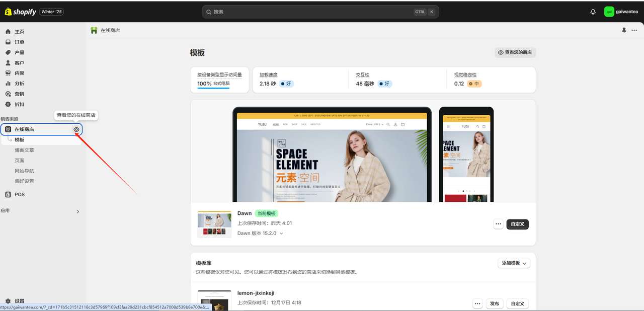Click the 当前模板 green badge
The image size is (644, 311).
pos(267,213)
